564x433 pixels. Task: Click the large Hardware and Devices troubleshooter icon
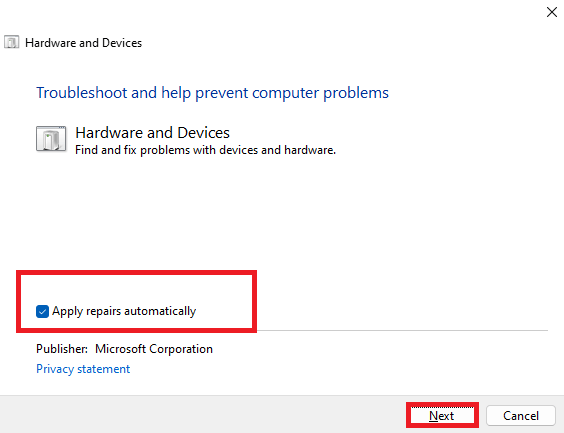(51, 138)
